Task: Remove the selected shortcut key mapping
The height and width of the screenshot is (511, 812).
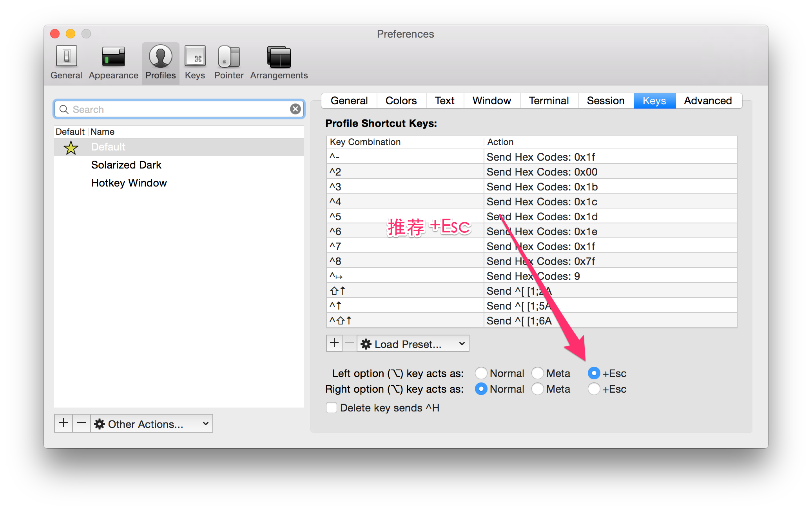Action: (x=349, y=343)
